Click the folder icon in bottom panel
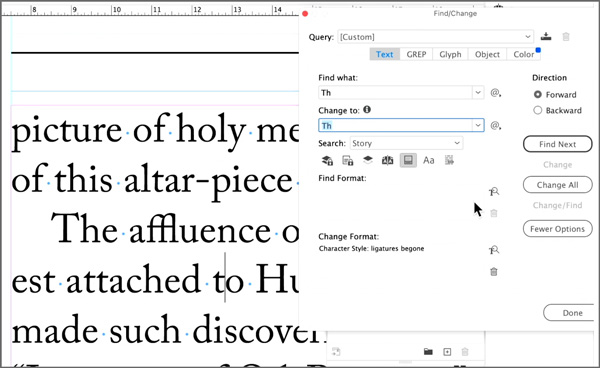The height and width of the screenshot is (368, 600). [428, 352]
